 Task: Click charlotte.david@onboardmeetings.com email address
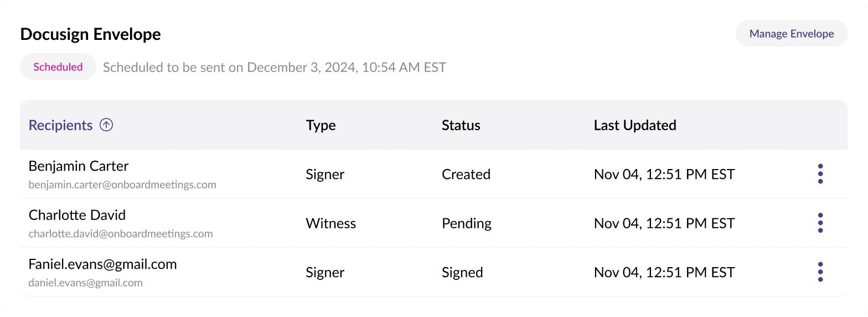click(121, 234)
